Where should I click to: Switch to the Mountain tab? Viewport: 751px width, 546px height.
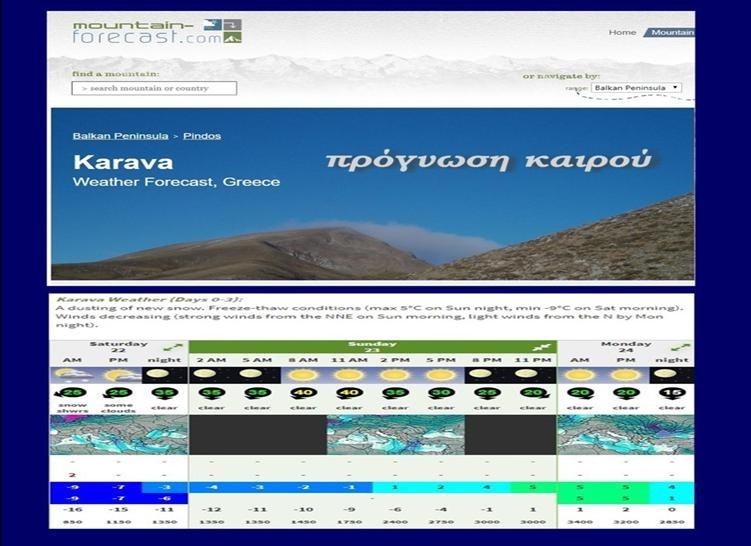coord(671,32)
